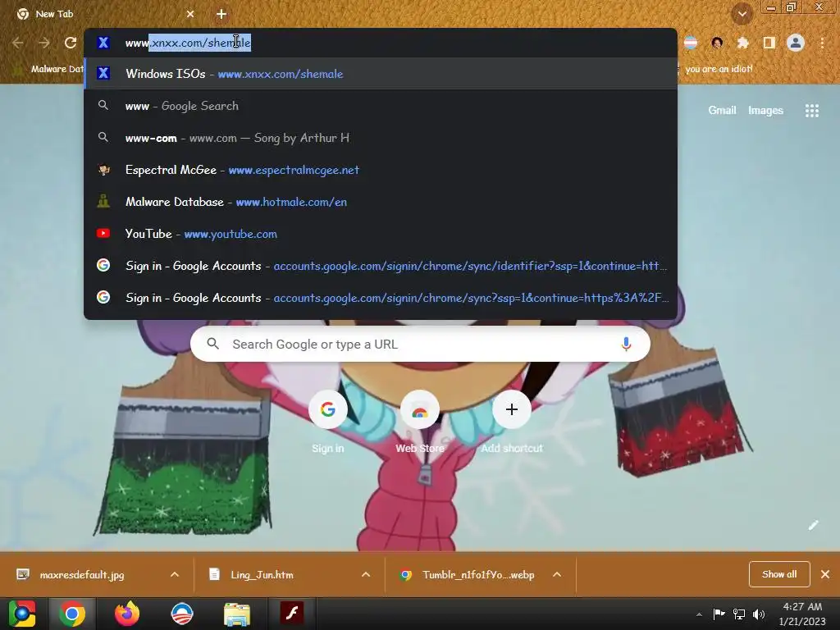The image size is (840, 630).
Task: Open the Chrome profile avatar icon
Action: (x=796, y=43)
